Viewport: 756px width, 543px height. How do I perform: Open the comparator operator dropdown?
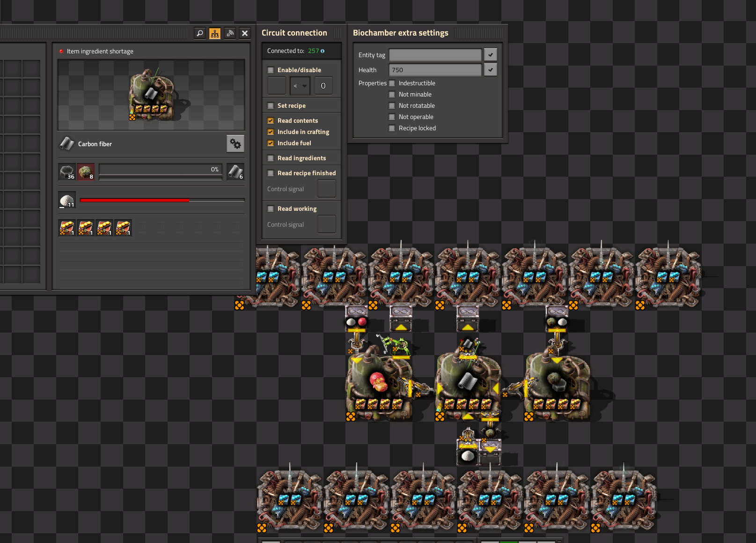300,86
